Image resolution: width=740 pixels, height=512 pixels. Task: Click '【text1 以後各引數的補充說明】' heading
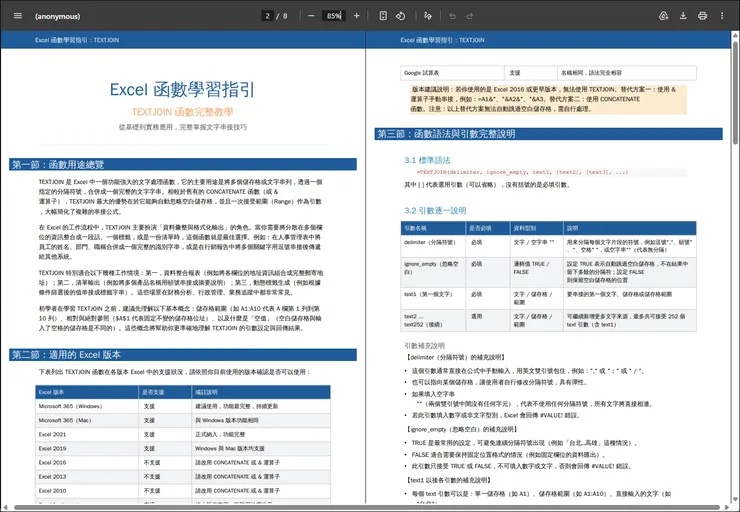(448, 480)
